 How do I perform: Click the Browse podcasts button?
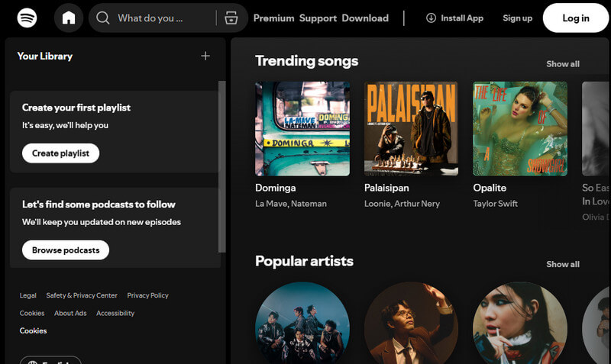66,250
